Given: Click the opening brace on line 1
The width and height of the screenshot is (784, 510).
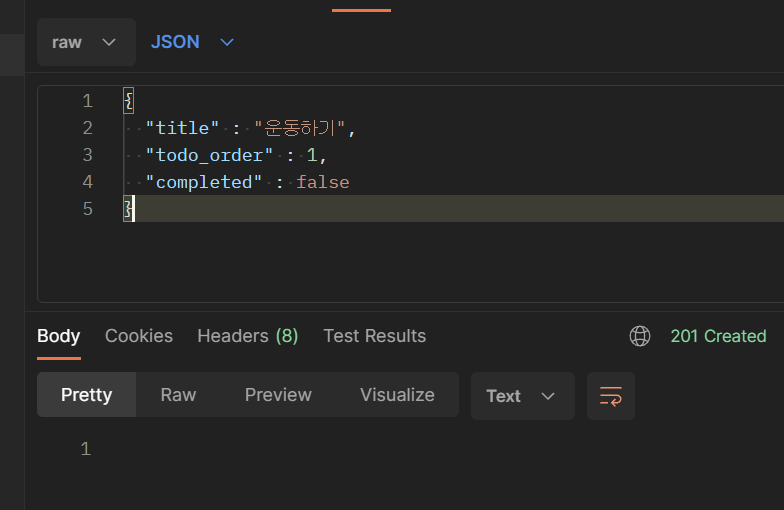Looking at the screenshot, I should [128, 101].
